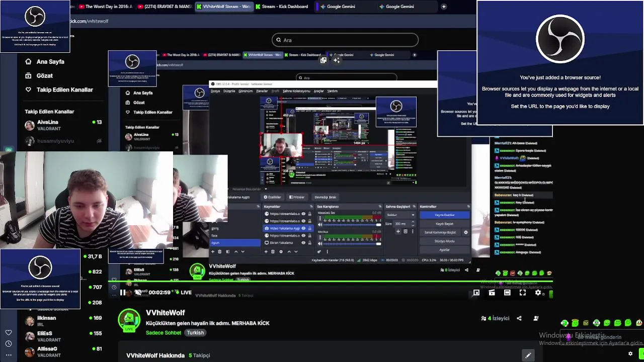Click the Ara search field at top

pyautogui.click(x=345, y=40)
